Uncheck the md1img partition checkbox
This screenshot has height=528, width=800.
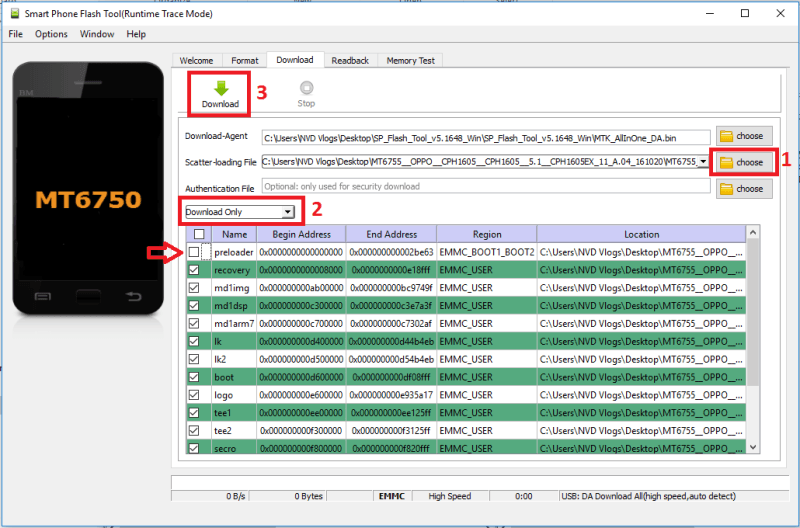(x=194, y=288)
